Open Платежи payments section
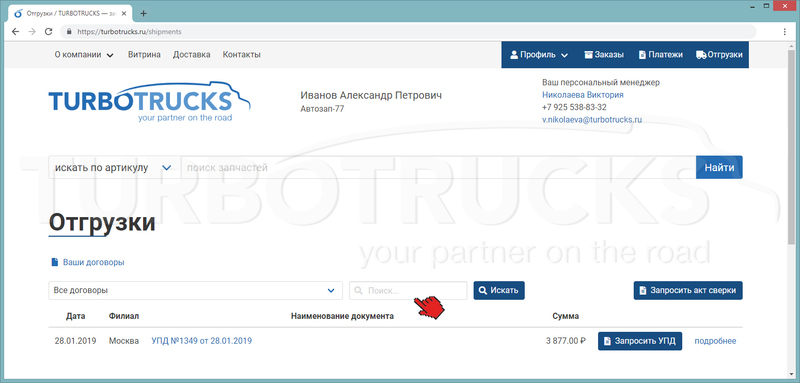Viewport: 800px width, 383px height. [661, 55]
